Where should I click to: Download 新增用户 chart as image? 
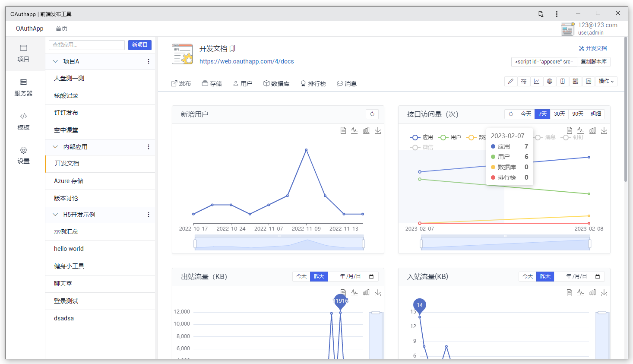click(378, 130)
